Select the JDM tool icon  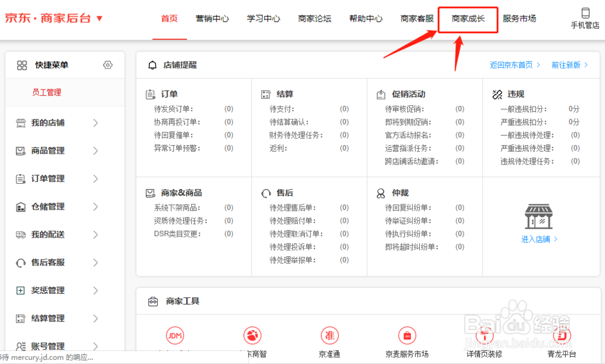(175, 336)
